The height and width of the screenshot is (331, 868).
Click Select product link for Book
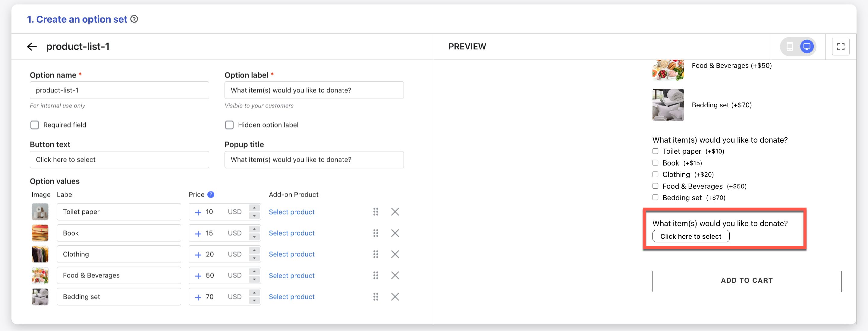pos(291,233)
